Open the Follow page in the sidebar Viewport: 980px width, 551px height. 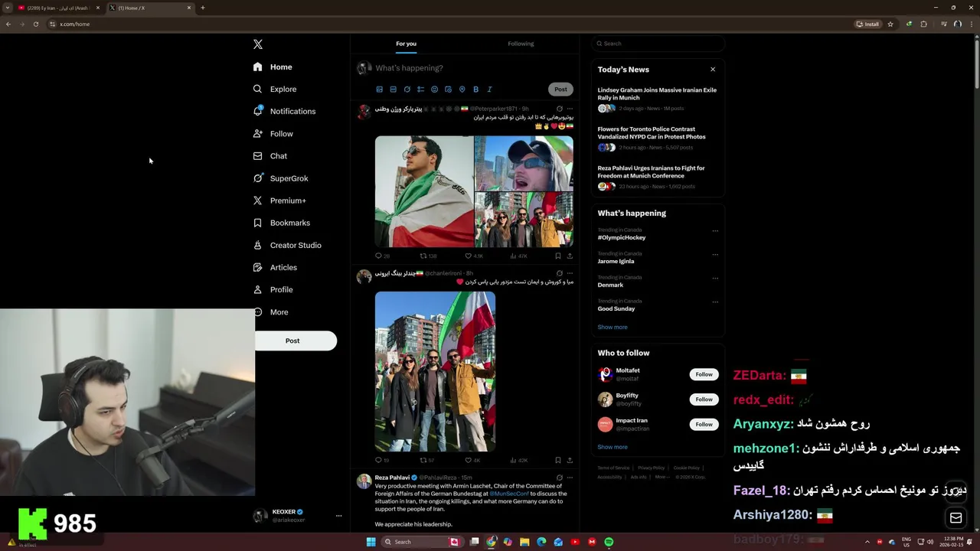click(x=273, y=134)
